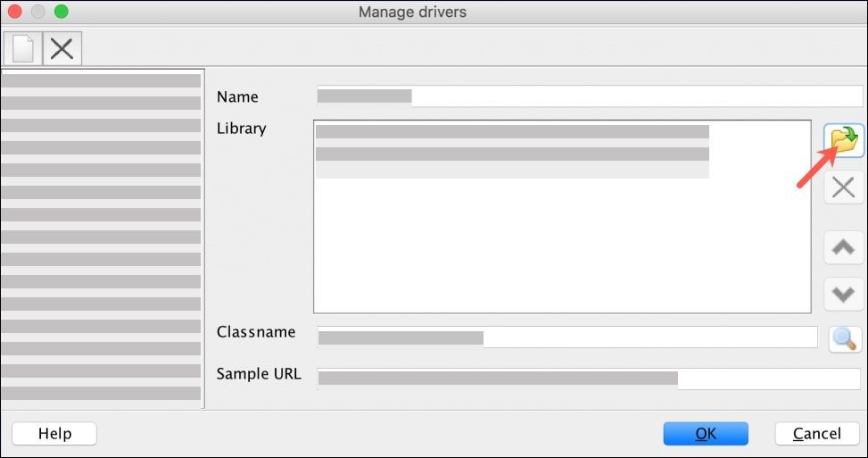Click into the Classname field
The image size is (868, 458).
567,337
